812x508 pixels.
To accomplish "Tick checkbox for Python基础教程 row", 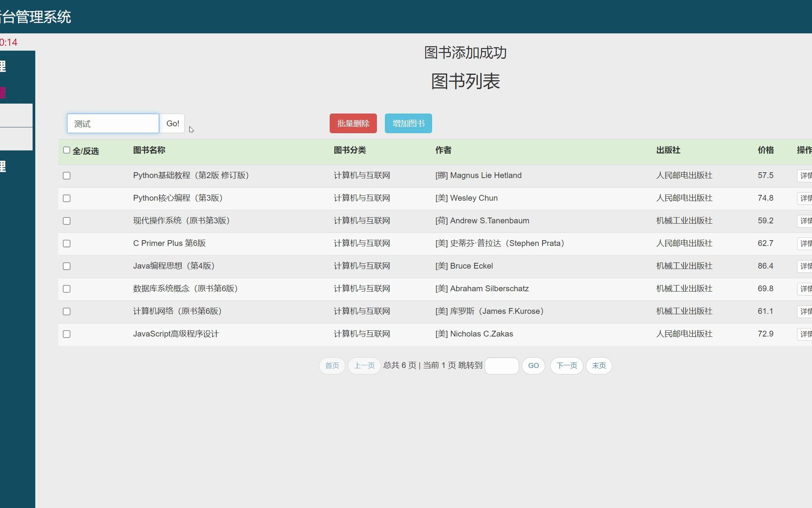I will [x=67, y=176].
